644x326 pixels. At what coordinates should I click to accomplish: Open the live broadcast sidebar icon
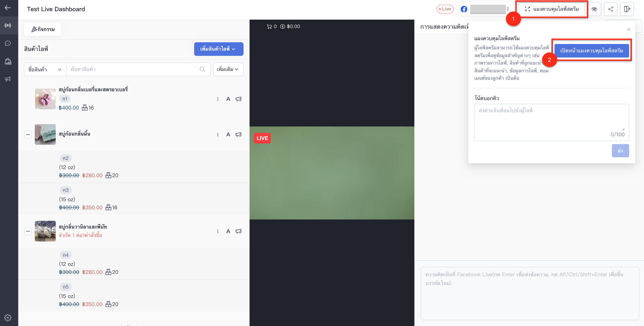tap(8, 25)
